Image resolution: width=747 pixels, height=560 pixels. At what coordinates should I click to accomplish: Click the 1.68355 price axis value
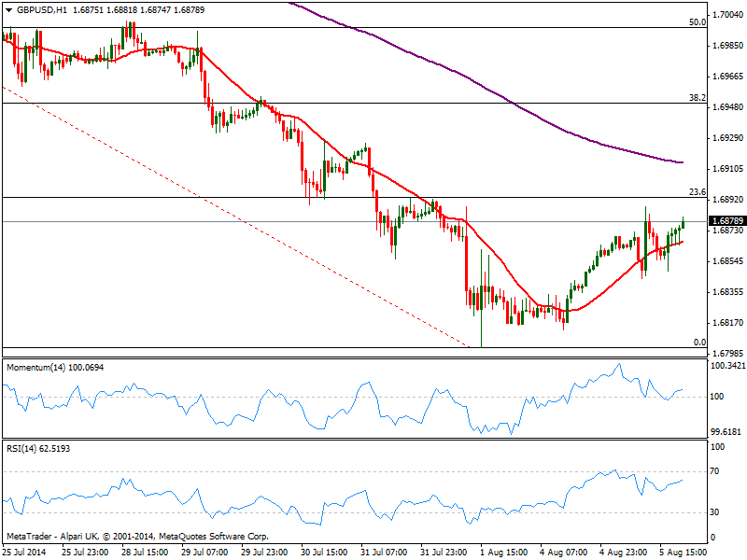[727, 292]
